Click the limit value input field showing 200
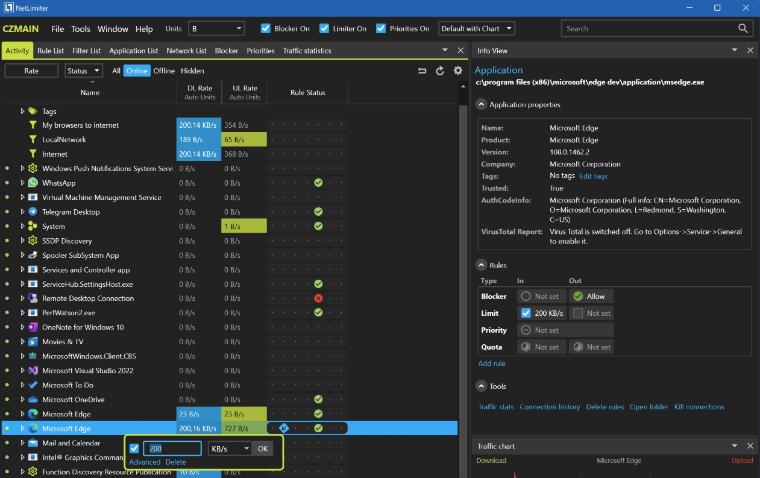Screen dimensions: 760x478 (x=173, y=449)
